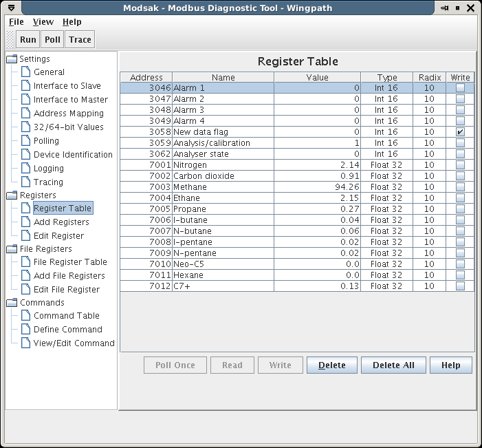The width and height of the screenshot is (482, 448).
Task: Click the Float 32 type cell for Neo-C5
Action: pos(386,264)
